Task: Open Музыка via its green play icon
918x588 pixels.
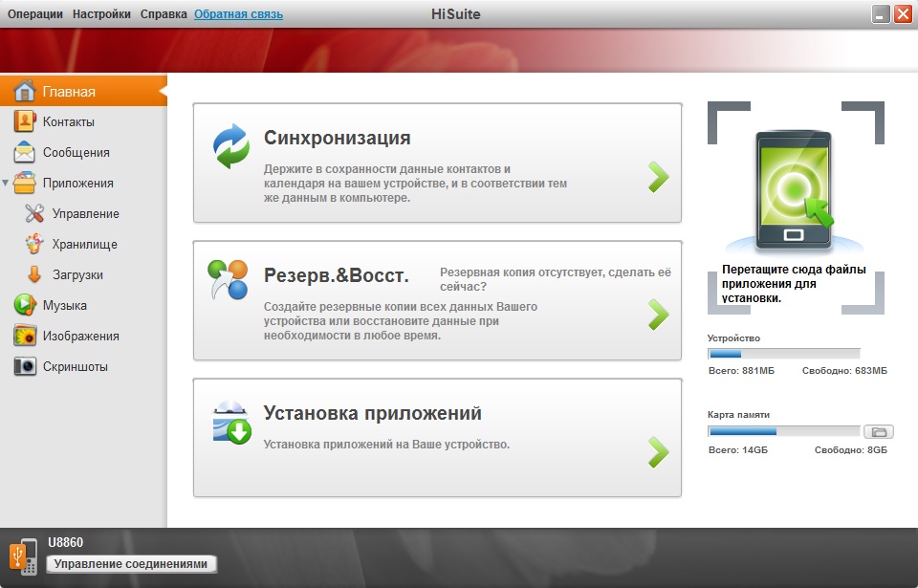Action: pyautogui.click(x=25, y=305)
